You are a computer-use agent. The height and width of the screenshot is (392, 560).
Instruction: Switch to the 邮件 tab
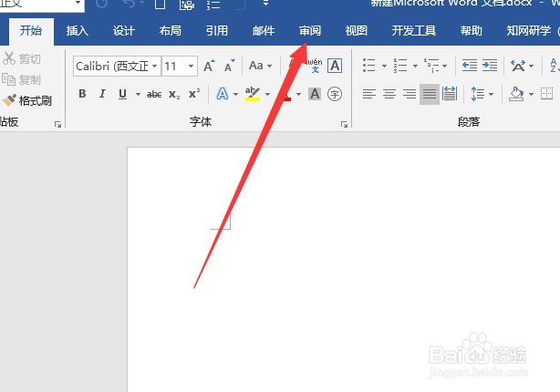point(264,31)
